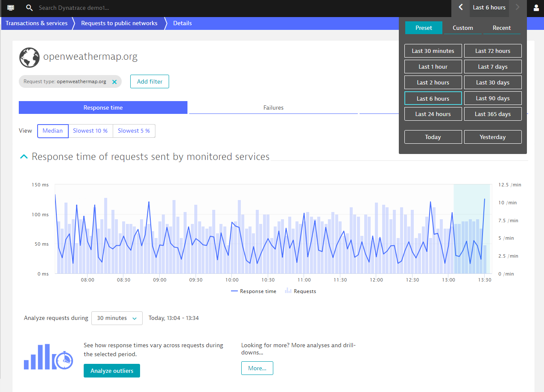This screenshot has width=544, height=392.
Task: Click the search magnifier icon
Action: tap(29, 8)
